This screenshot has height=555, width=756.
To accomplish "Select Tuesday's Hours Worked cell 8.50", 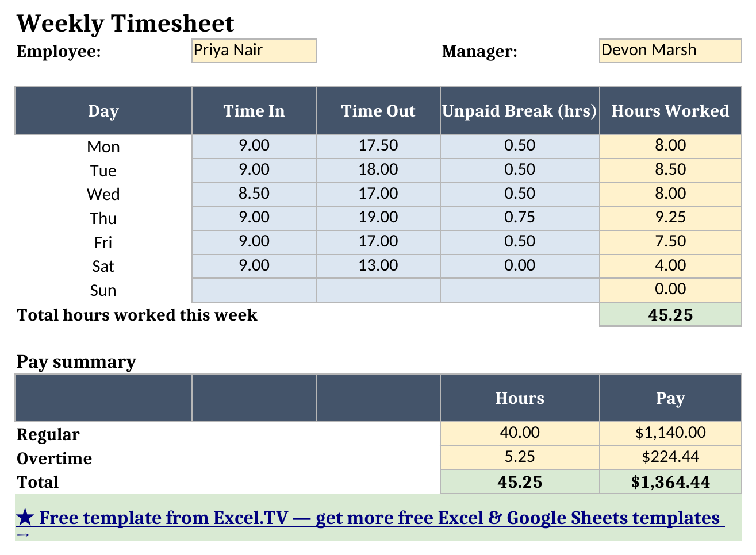I will (670, 170).
